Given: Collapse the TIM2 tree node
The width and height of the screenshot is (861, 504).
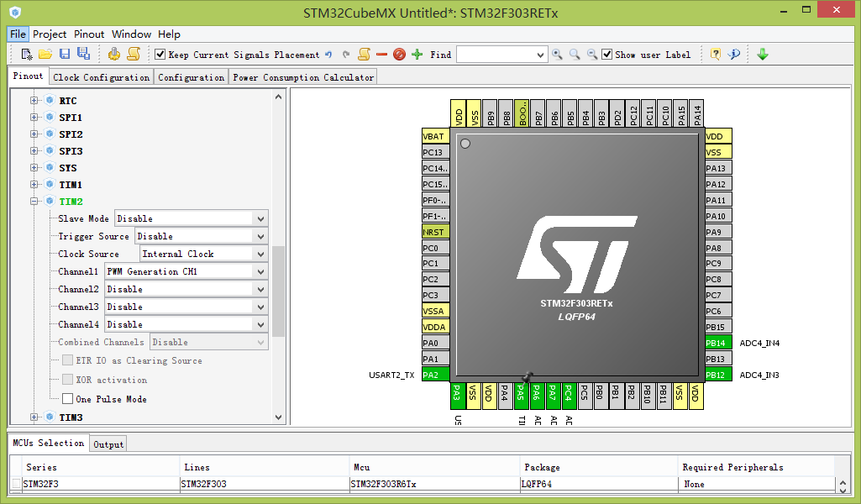Looking at the screenshot, I should tap(34, 202).
